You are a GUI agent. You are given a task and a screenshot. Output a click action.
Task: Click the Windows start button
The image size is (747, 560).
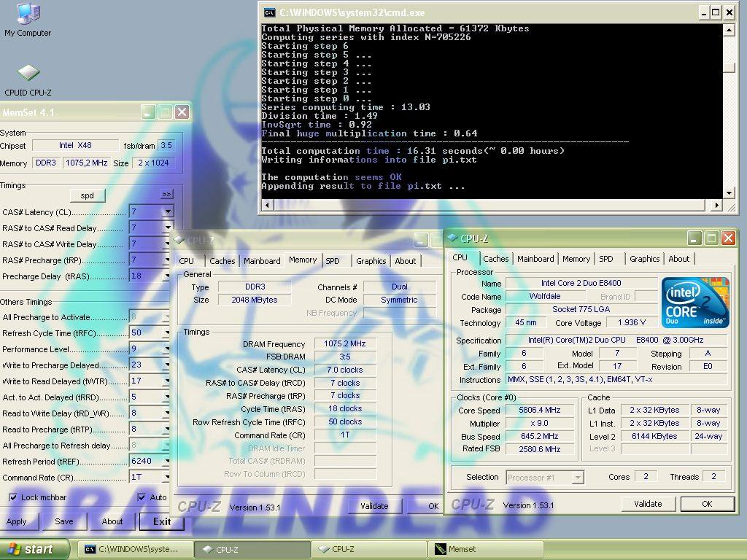pyautogui.click(x=34, y=549)
